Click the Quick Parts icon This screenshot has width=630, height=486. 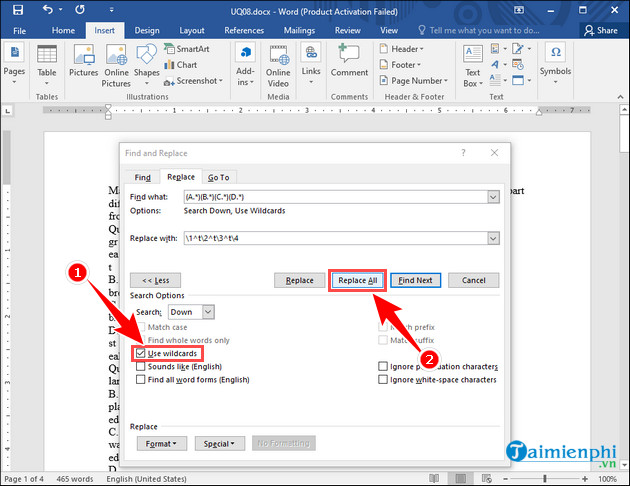coord(495,49)
